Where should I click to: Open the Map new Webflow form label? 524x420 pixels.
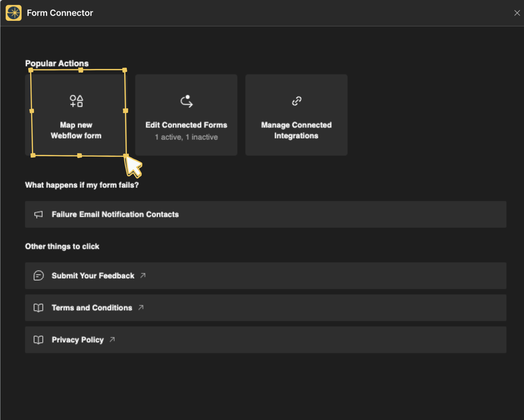coord(76,130)
